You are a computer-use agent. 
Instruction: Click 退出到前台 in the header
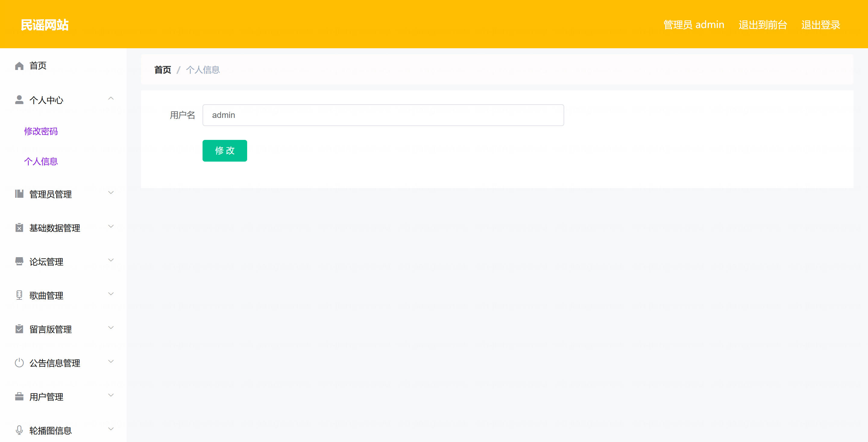point(763,25)
